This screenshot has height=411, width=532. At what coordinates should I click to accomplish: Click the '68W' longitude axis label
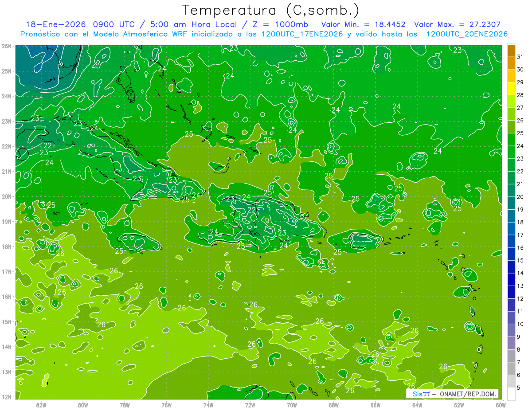coord(333,405)
